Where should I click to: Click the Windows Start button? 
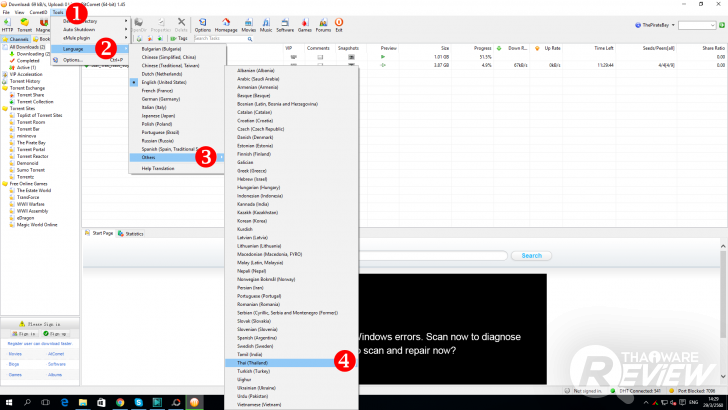click(8, 402)
